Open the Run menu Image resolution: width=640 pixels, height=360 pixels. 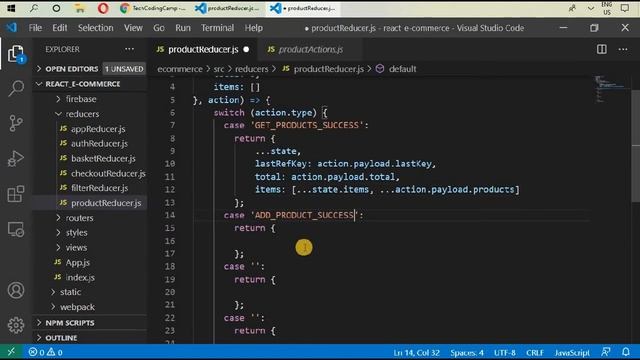click(x=183, y=28)
